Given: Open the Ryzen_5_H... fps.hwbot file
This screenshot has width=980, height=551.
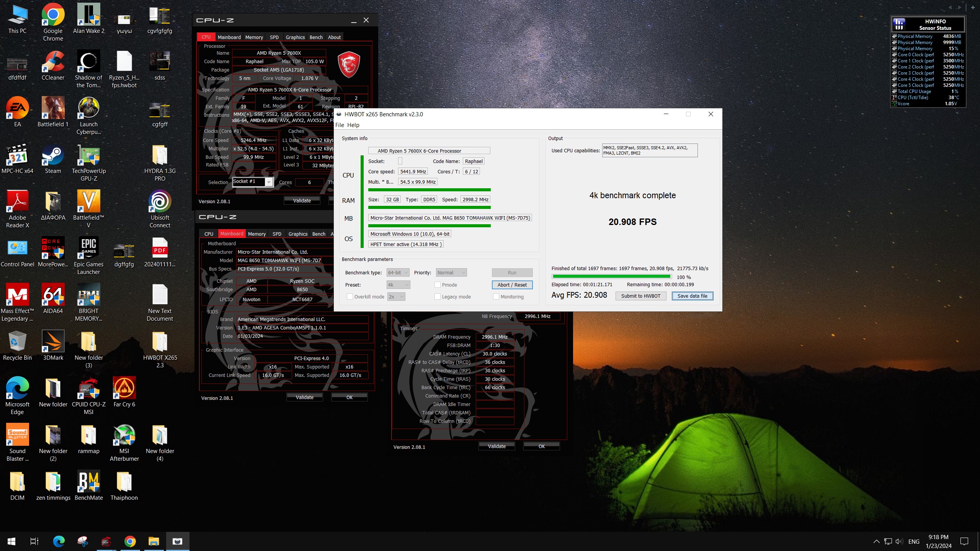Looking at the screenshot, I should [x=124, y=69].
